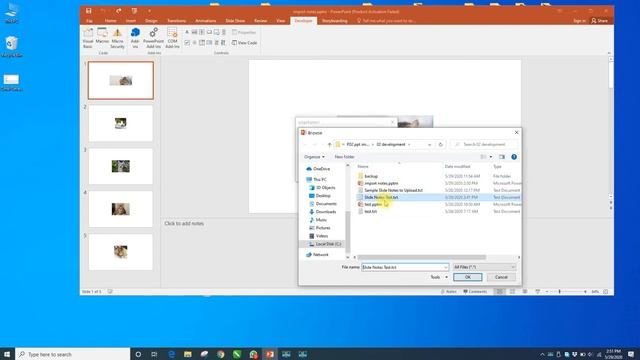Click Sign in on PowerPoint ribbon
This screenshot has height=360, width=640.
pyautogui.click(x=579, y=20)
